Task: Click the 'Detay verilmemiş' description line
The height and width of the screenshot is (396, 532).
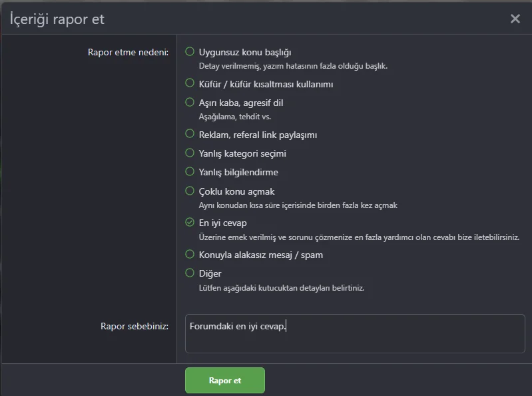Action: click(x=293, y=66)
